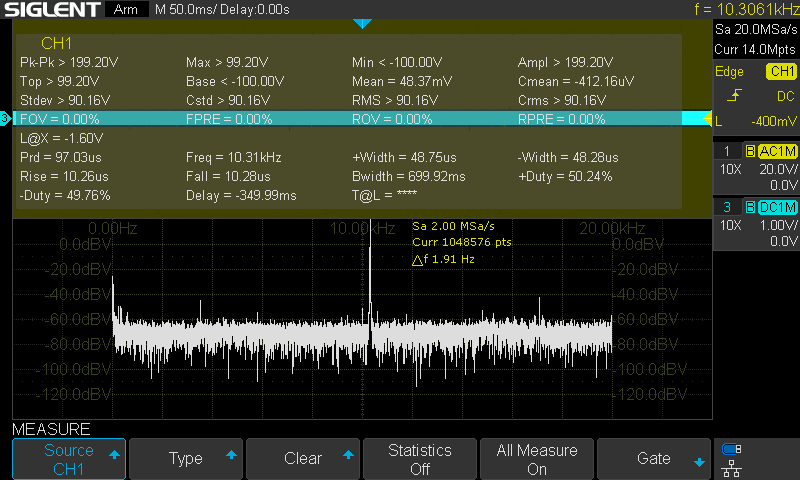800x480 pixels.
Task: Click the frequency counter f = 10.3061kHz
Action: 746,9
